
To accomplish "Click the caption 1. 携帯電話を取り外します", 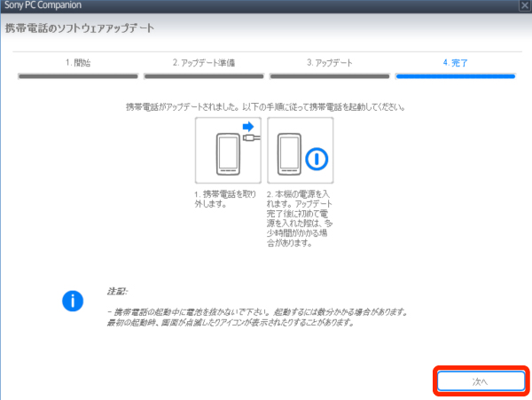I will tap(227, 197).
